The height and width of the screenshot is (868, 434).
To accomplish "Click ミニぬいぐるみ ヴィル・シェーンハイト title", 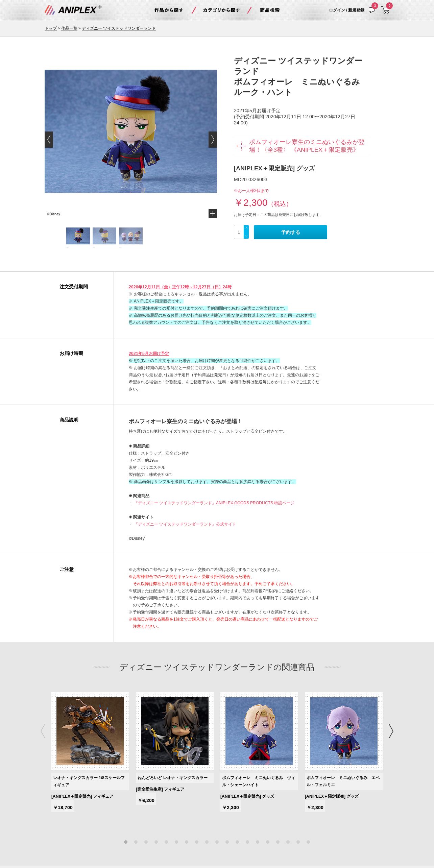I will click(x=259, y=781).
